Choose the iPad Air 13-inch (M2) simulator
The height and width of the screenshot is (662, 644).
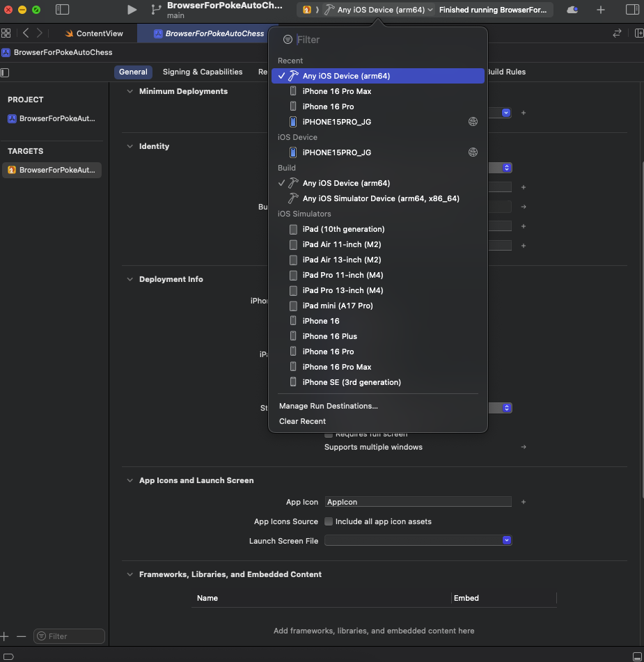378,260
